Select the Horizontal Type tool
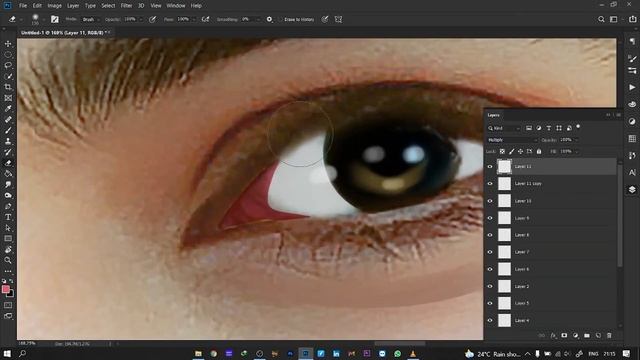 8,217
